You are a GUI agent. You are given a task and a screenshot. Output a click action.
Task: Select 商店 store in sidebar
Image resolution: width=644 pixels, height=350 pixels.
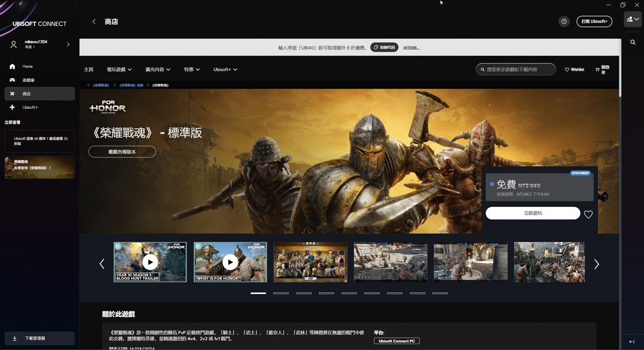[x=39, y=94]
